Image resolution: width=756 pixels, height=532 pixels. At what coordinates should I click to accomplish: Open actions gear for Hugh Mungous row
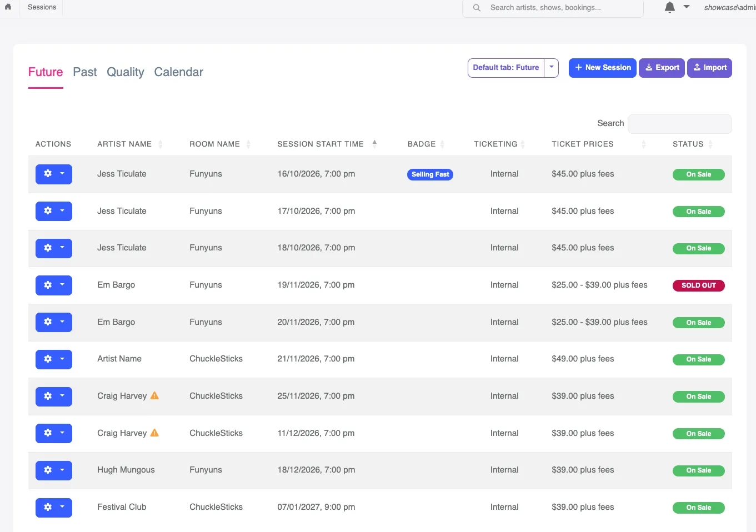click(54, 470)
